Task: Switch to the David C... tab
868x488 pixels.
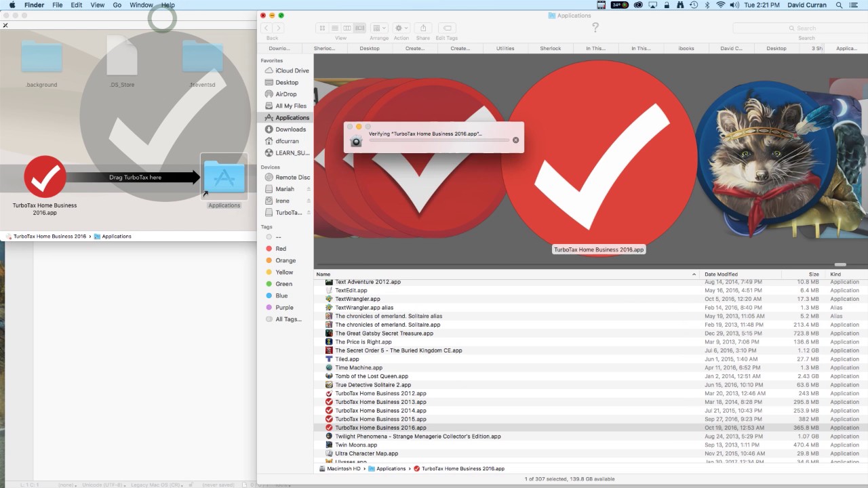Action: tap(731, 48)
